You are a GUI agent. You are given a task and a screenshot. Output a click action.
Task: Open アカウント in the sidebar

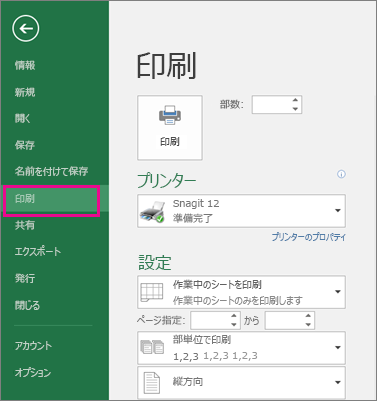33,346
